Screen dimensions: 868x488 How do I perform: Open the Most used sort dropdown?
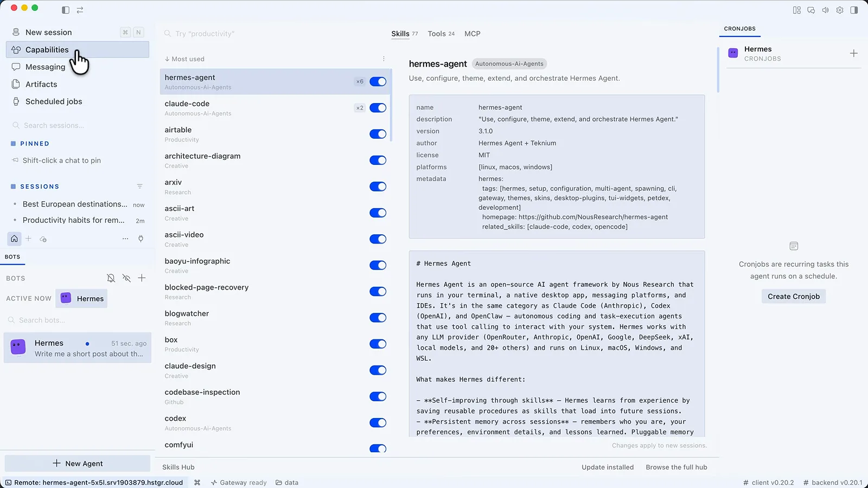pos(184,59)
